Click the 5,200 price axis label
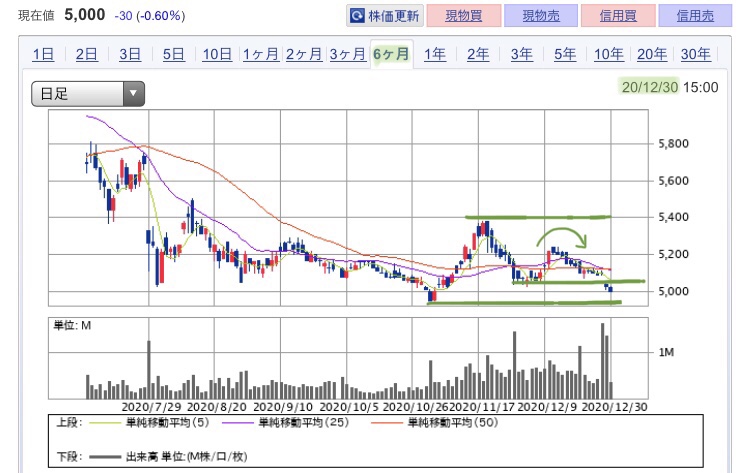The width and height of the screenshot is (740, 473). coord(673,254)
